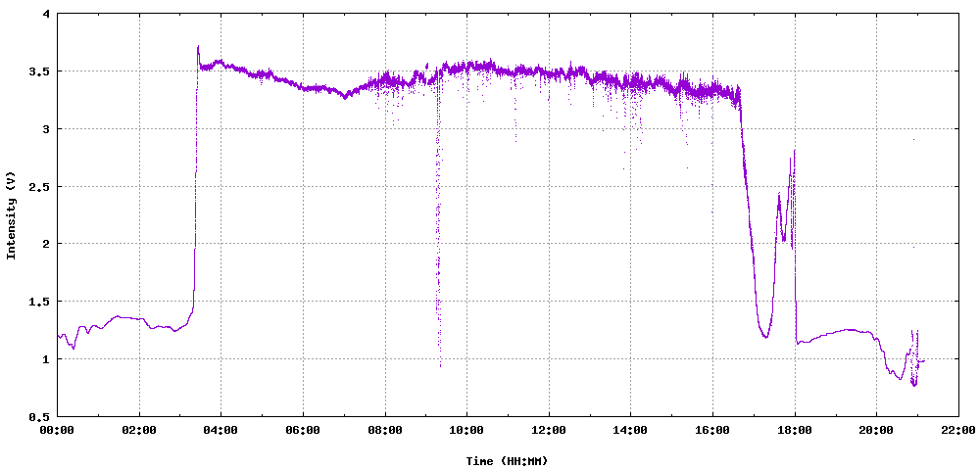Screen dimensions: 980x470
Task: Select the 16:00 x-axis tick label
Action: click(712, 430)
